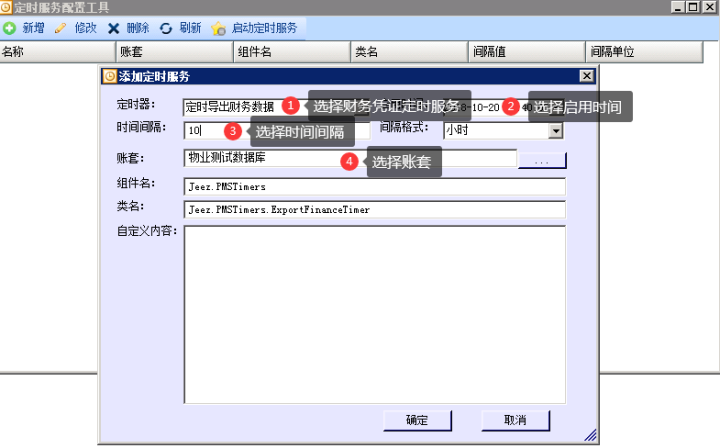Sort by the 间隔单位 column header
This screenshot has width=720, height=448.
(645, 51)
